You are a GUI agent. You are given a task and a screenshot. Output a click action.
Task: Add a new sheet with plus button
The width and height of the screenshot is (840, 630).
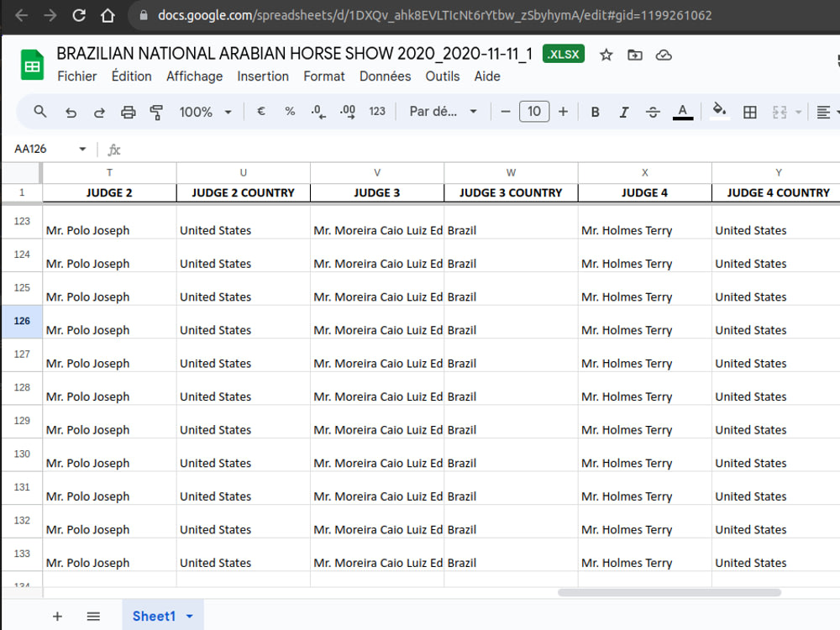[57, 616]
